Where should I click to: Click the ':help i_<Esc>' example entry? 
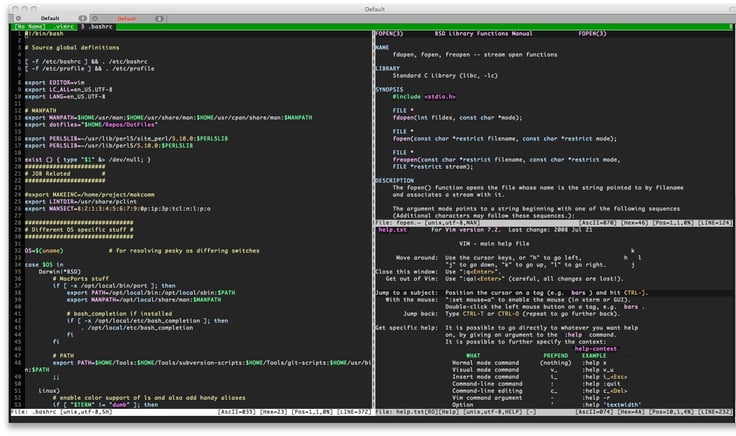[x=605, y=377]
